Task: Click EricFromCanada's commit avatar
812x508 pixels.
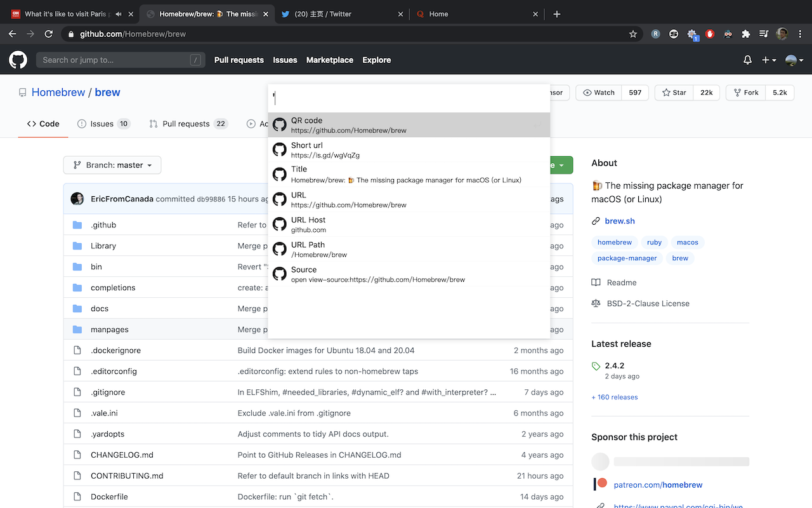Action: (x=77, y=199)
